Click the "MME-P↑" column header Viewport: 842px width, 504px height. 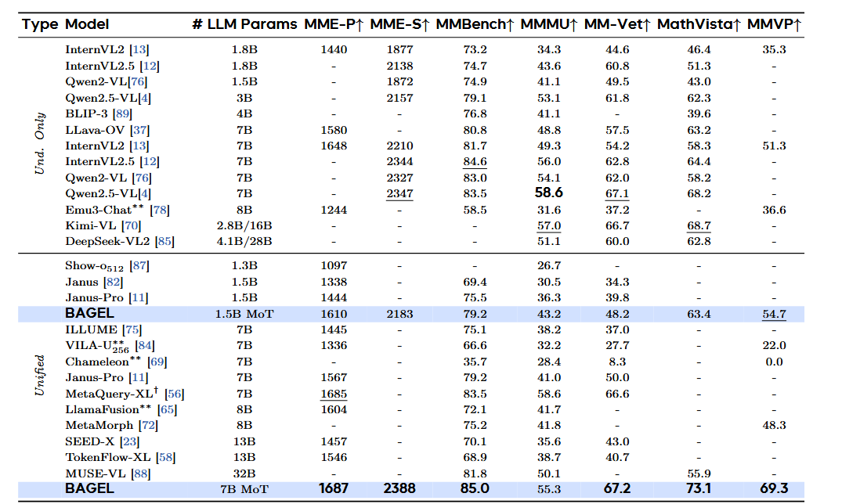[334, 25]
